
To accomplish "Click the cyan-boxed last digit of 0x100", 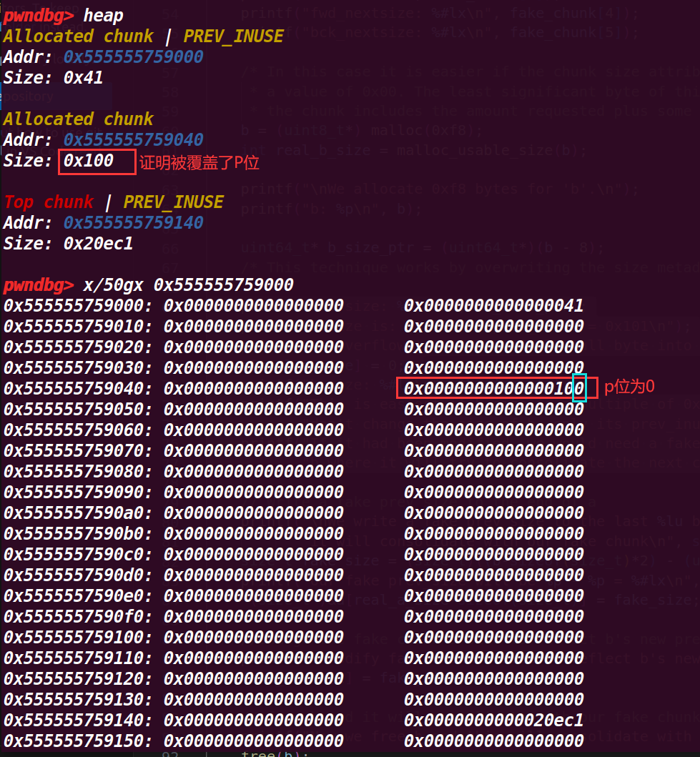I will click(579, 388).
